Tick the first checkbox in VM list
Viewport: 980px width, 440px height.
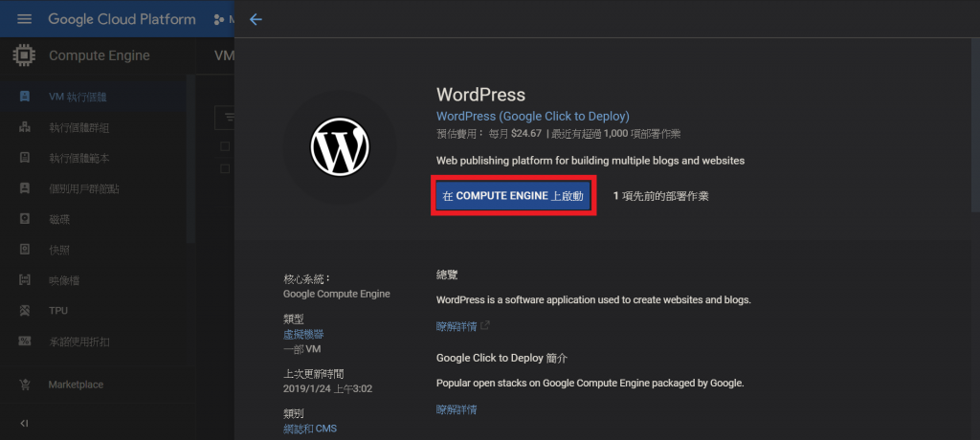coord(226,146)
